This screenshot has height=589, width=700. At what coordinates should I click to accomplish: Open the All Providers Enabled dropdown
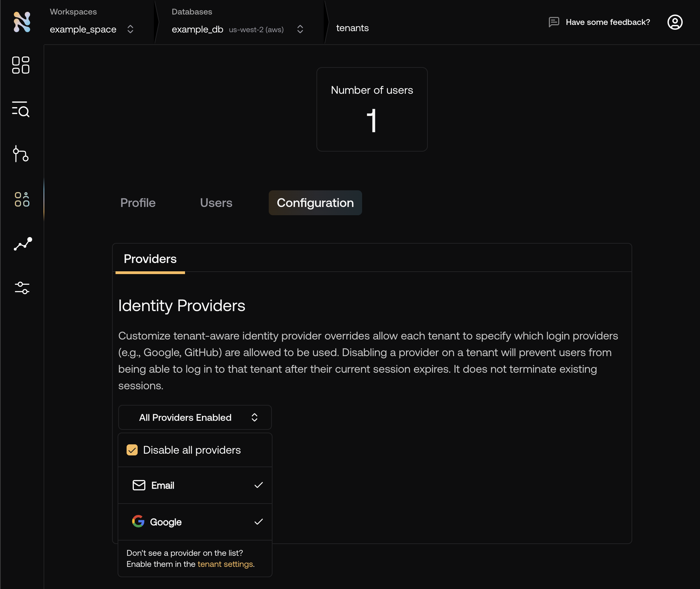point(195,417)
